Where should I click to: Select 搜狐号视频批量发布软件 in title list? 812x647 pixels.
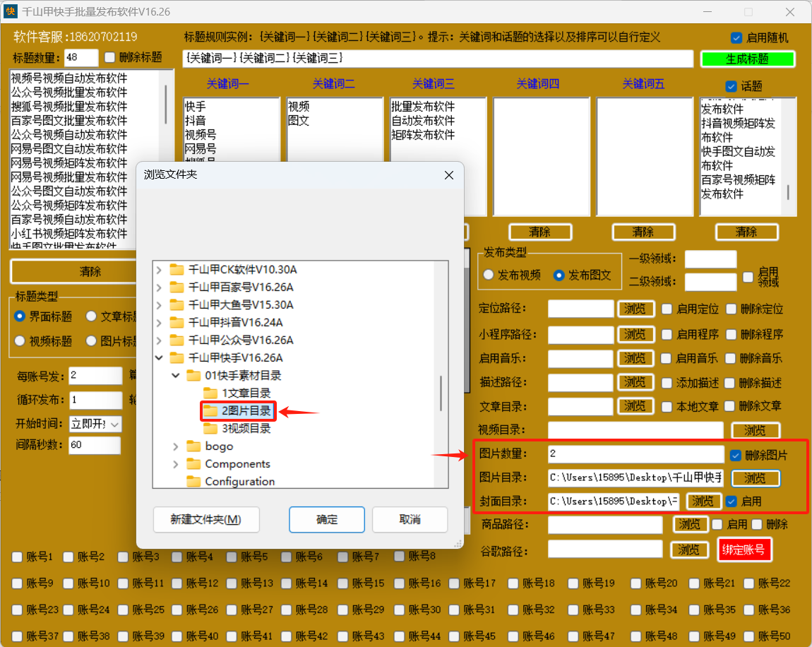(69, 106)
